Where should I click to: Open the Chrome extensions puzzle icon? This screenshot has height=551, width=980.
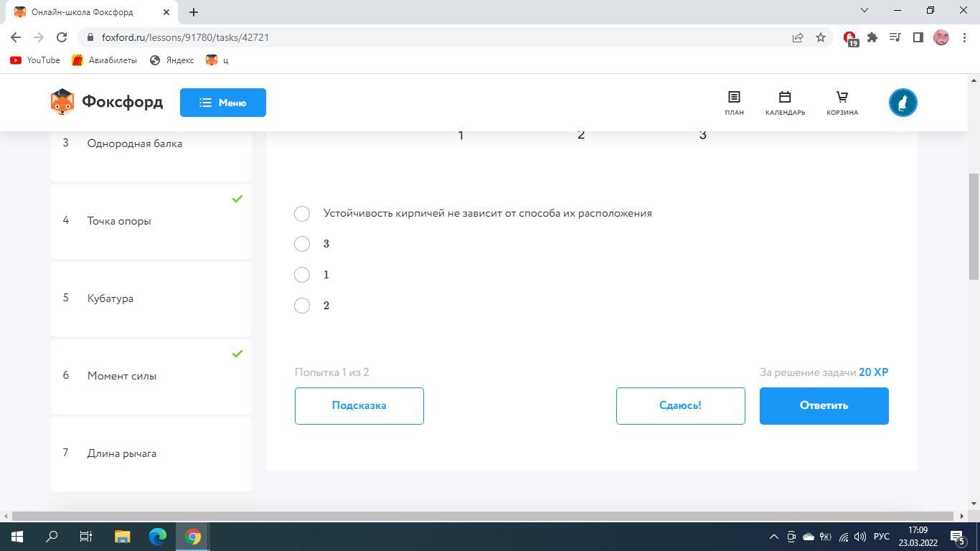[872, 37]
